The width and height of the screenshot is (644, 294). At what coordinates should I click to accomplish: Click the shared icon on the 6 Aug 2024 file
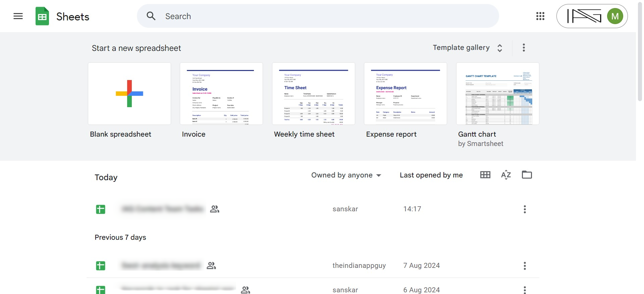(x=246, y=290)
